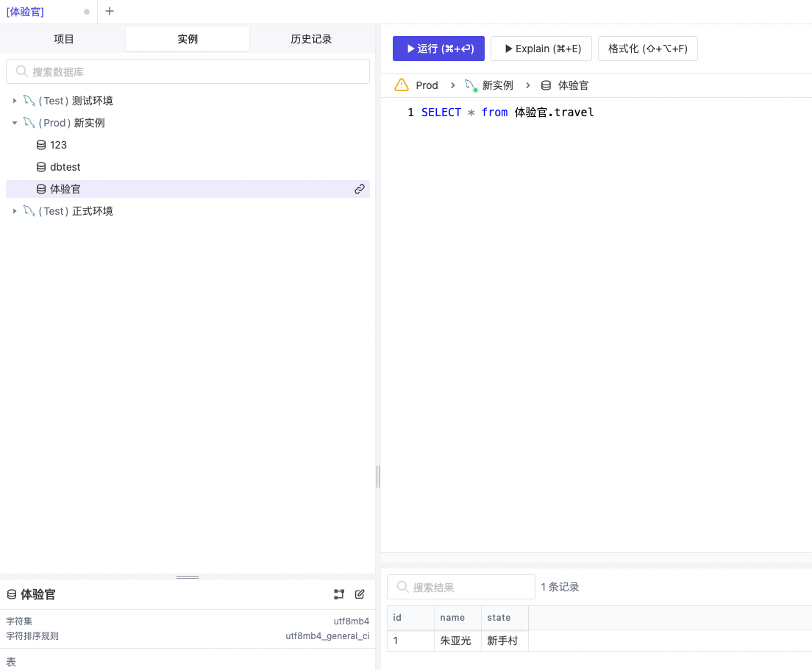
Task: Click the link icon on the 体验官 row
Action: pos(360,189)
